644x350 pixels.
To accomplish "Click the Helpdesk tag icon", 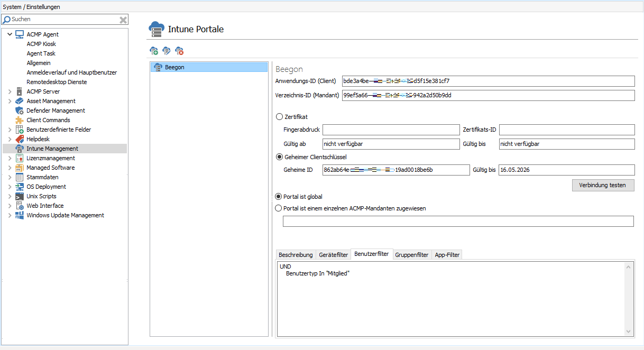I will click(20, 139).
